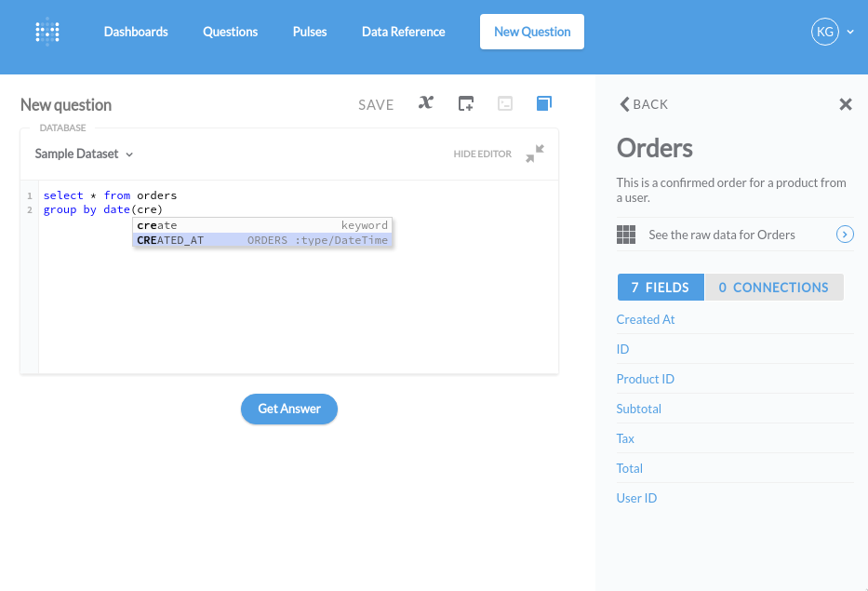The height and width of the screenshot is (591, 868).
Task: Open the Product ID field
Action: [x=646, y=380]
